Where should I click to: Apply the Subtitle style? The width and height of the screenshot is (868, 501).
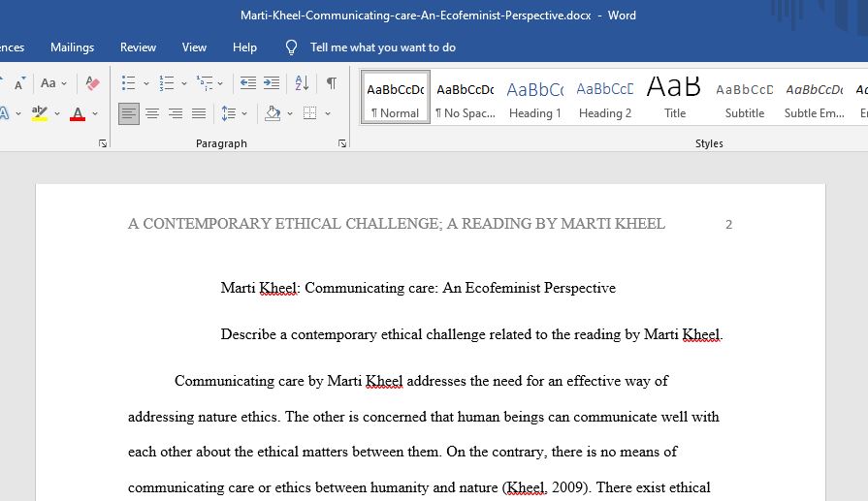click(x=744, y=97)
